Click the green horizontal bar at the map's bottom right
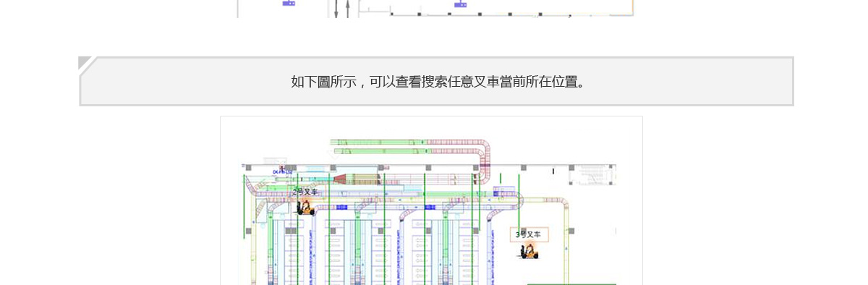Screen dimensions: 868x285 click(x=571, y=284)
